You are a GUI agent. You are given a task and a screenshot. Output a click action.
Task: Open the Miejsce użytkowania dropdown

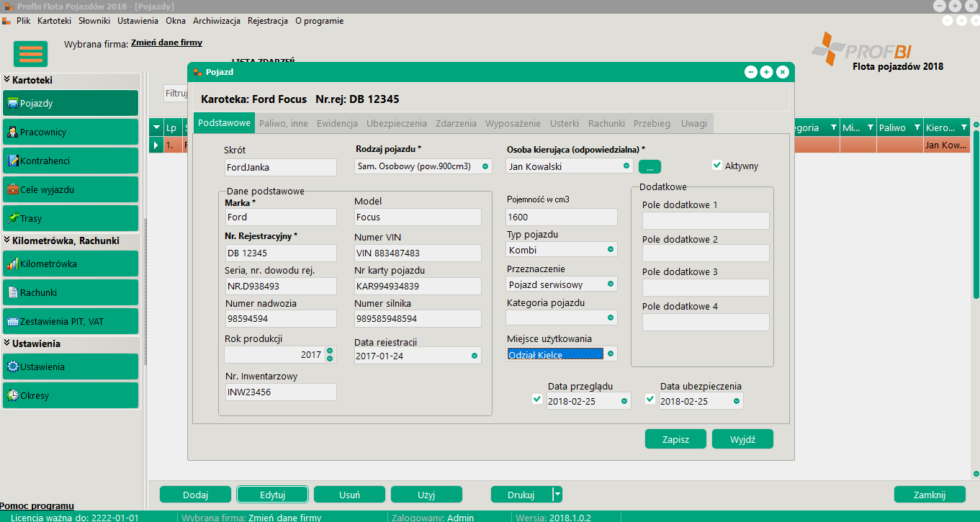point(611,354)
